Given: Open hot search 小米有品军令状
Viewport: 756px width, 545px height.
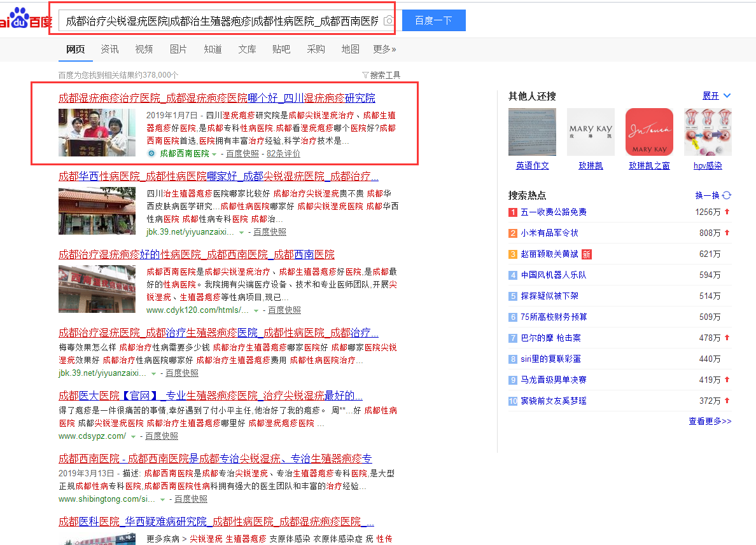Looking at the screenshot, I should tap(549, 233).
